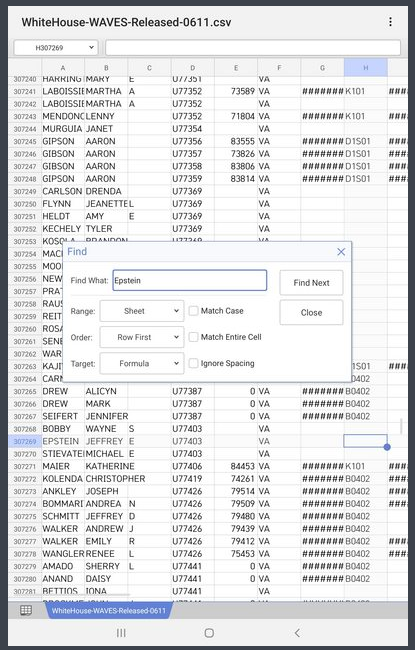Click the ALICYN cell
This screenshot has height=650, width=415.
coord(106,391)
